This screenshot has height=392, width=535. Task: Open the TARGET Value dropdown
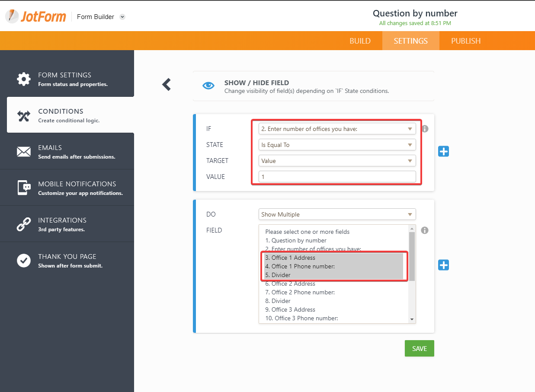pos(337,161)
